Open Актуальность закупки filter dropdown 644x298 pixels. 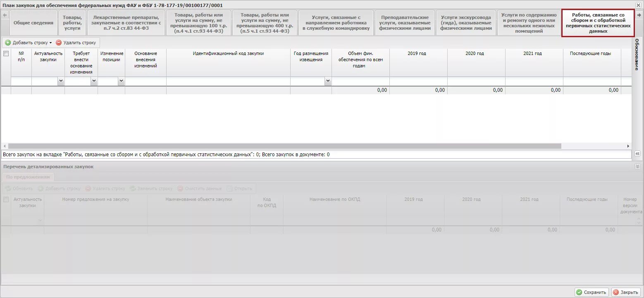(61, 81)
